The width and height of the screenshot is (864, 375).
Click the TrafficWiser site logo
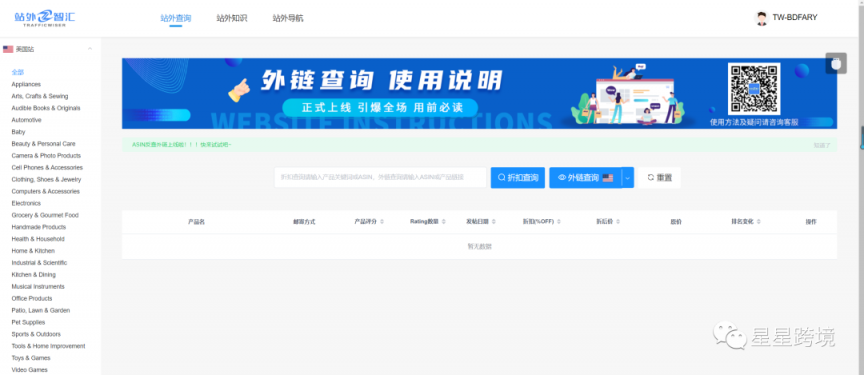(x=45, y=18)
